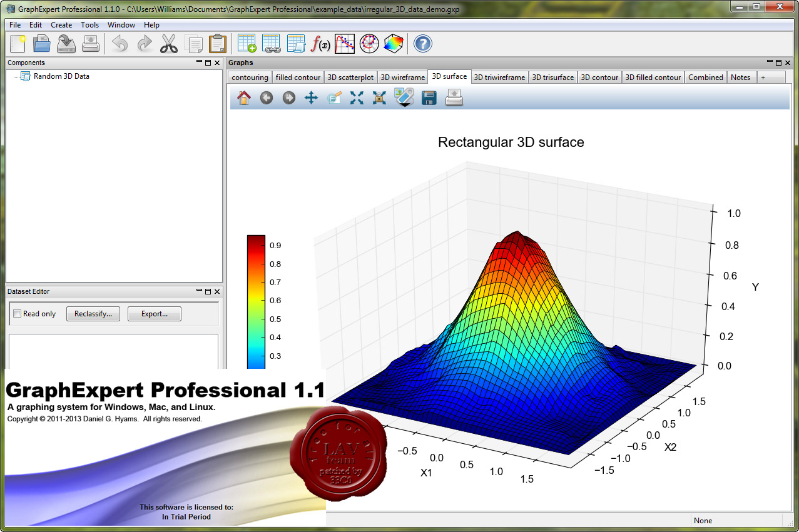Activate the pan tool with the cross arrows

coord(311,98)
